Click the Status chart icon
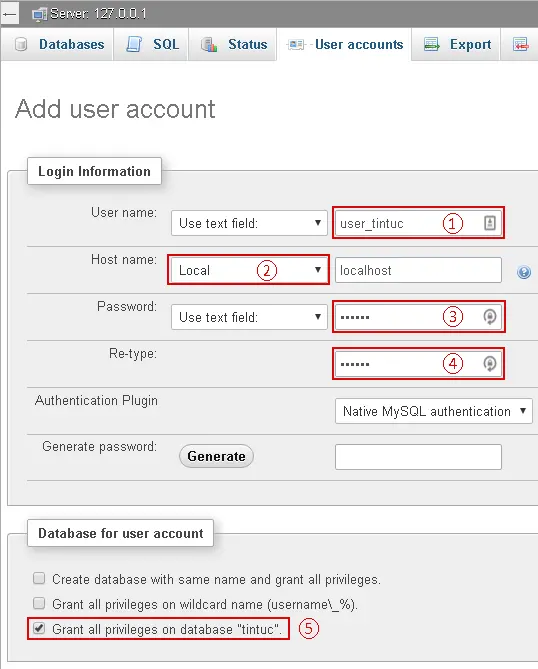Image resolution: width=538 pixels, height=669 pixels. pyautogui.click(x=209, y=44)
